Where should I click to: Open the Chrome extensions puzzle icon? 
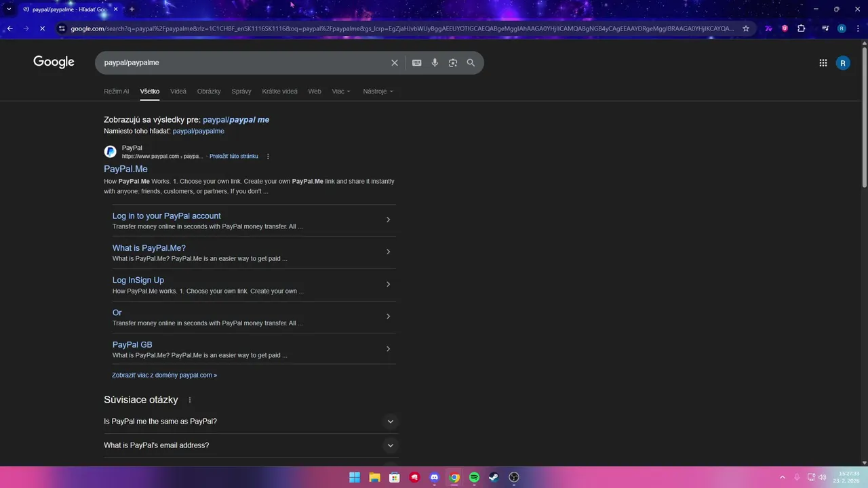[802, 28]
